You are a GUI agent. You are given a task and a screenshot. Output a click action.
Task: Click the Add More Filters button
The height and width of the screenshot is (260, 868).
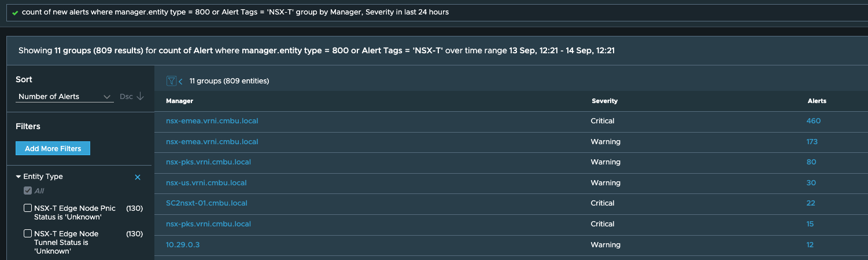53,149
